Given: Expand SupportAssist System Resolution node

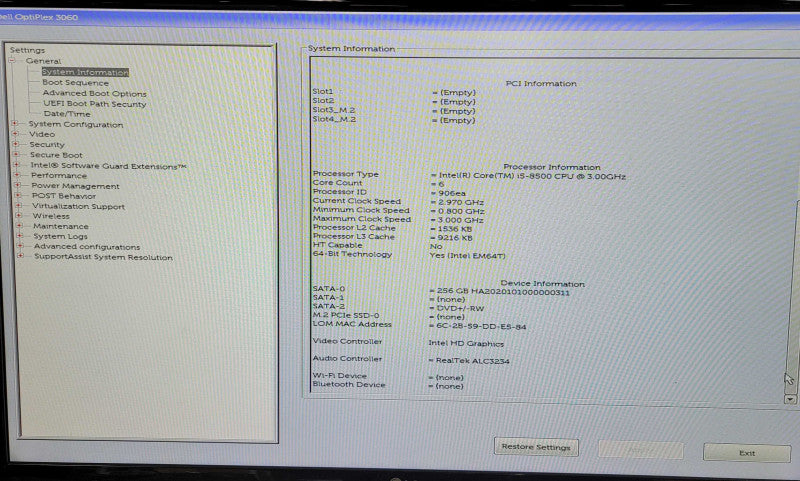Looking at the screenshot, I should point(21,256).
